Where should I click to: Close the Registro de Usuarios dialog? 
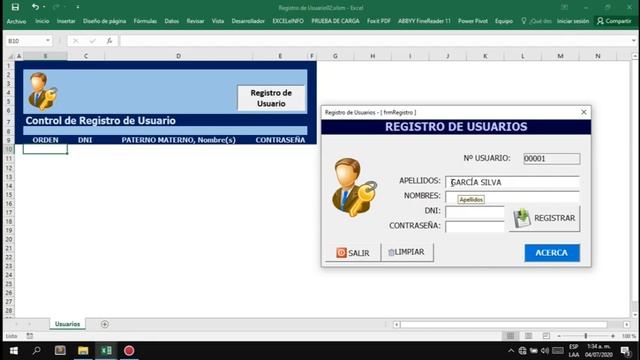point(584,112)
